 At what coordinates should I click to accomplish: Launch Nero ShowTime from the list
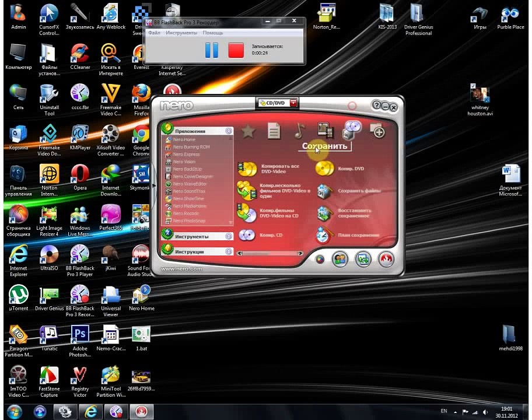(185, 199)
